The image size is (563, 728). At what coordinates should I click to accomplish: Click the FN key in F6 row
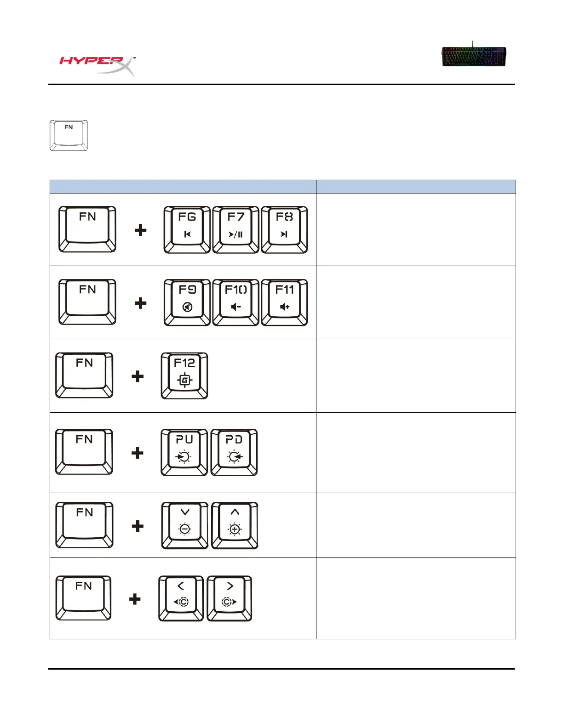[87, 229]
